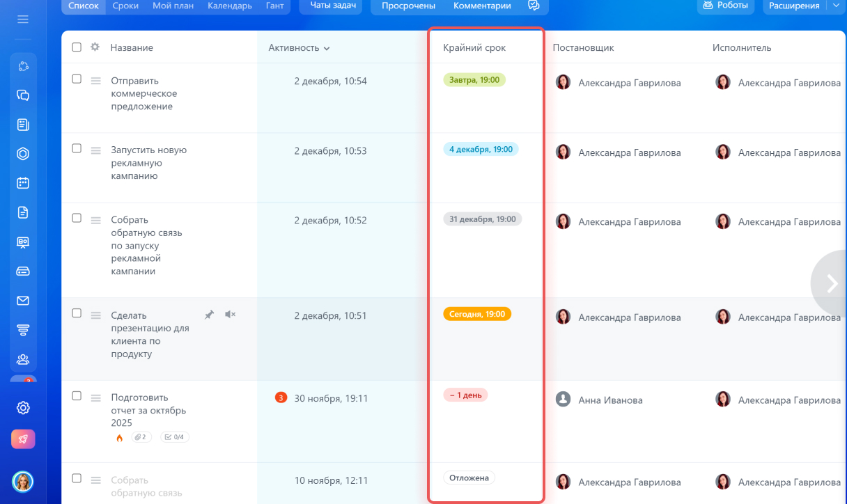Click the rocket icon in sidebar
Image resolution: width=847 pixels, height=504 pixels.
click(23, 439)
